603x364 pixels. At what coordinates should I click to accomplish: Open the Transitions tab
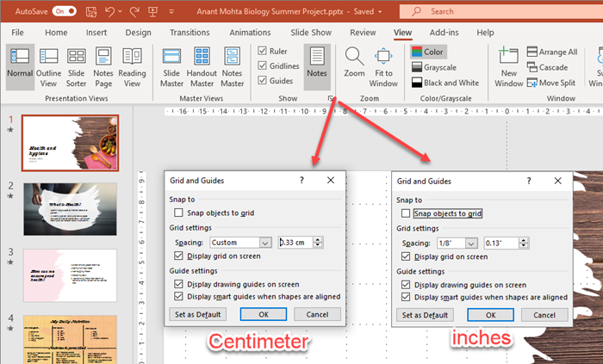click(x=190, y=32)
